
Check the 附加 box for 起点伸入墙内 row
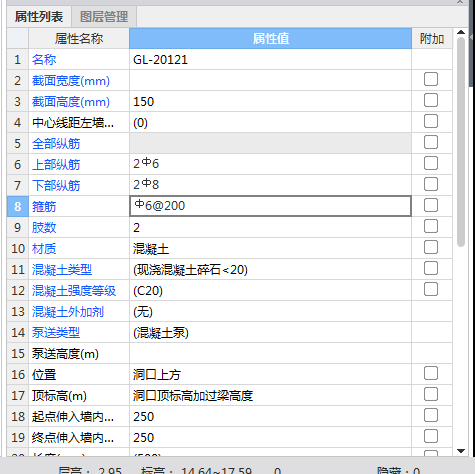click(x=431, y=415)
